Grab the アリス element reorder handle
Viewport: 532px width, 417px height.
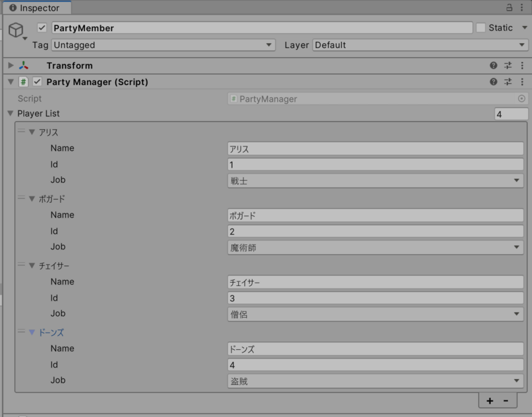(21, 131)
